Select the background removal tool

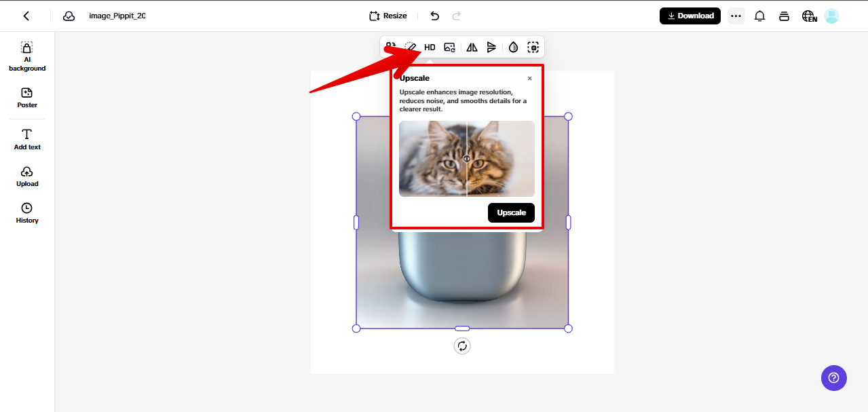392,47
